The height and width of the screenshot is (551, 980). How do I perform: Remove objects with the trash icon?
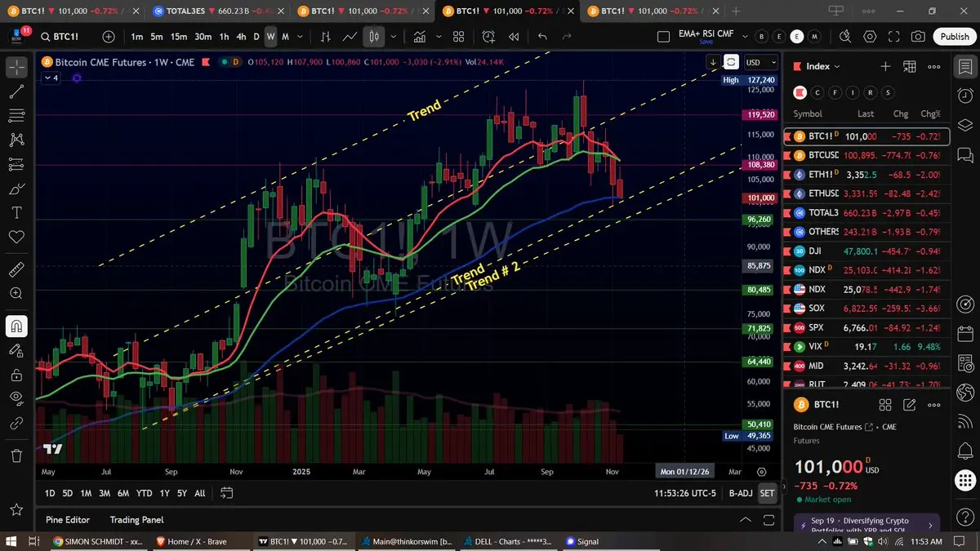pyautogui.click(x=16, y=455)
